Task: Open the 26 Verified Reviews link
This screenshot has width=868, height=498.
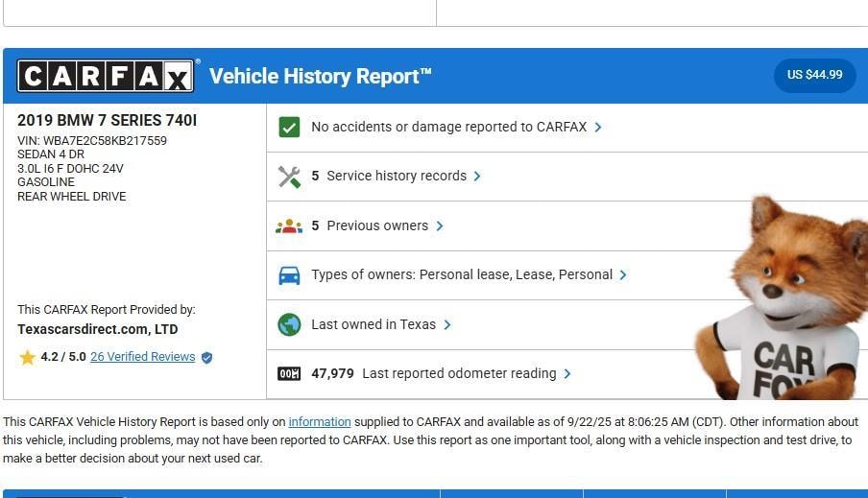Action: pyautogui.click(x=142, y=357)
